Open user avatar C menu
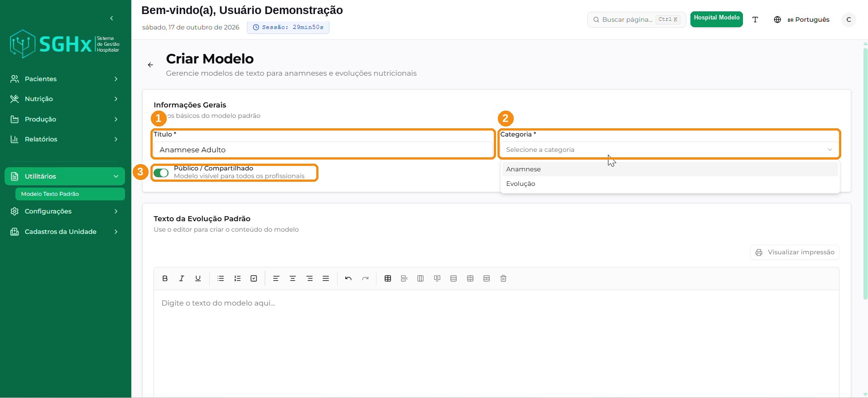Image resolution: width=868 pixels, height=398 pixels. point(849,19)
